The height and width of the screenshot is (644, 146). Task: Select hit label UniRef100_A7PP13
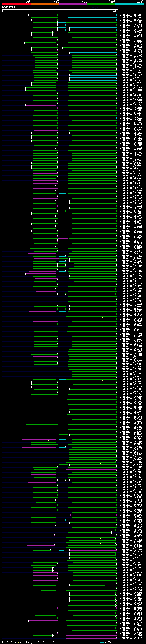pos(131,570)
